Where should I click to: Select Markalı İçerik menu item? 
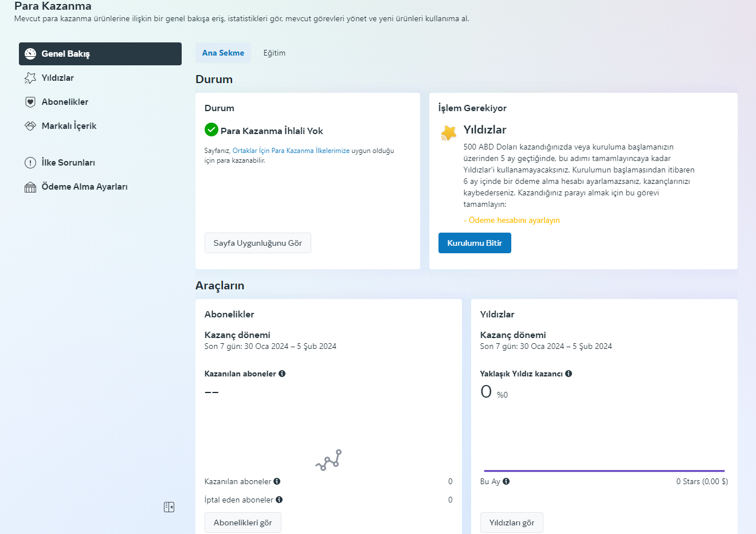click(100, 126)
